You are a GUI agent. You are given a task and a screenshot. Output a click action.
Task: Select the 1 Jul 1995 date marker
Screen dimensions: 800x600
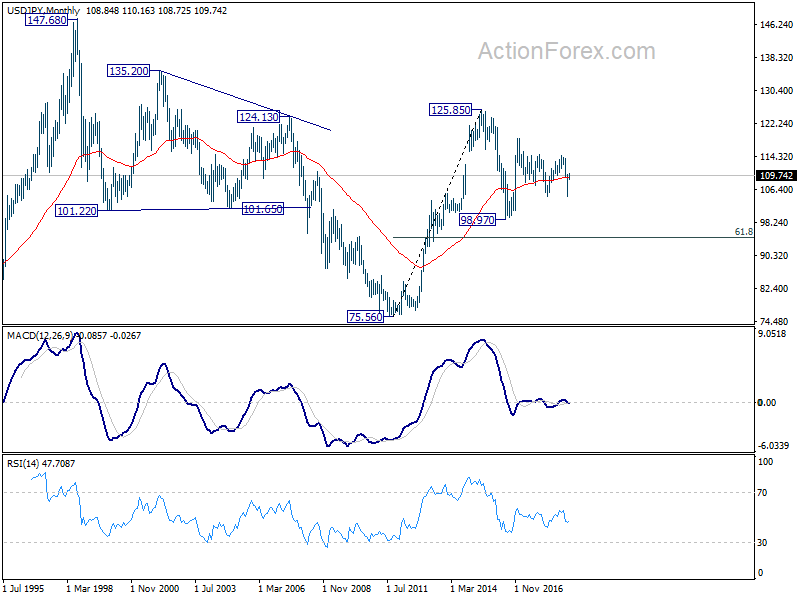click(x=23, y=588)
